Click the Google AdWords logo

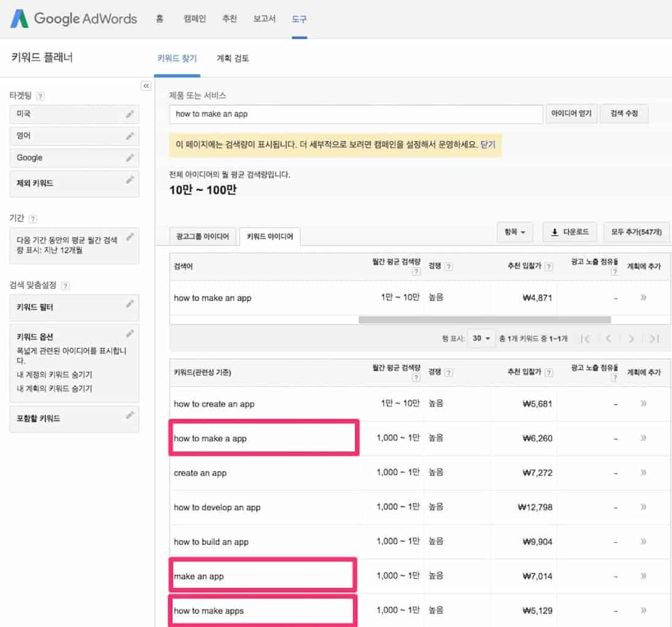point(74,19)
